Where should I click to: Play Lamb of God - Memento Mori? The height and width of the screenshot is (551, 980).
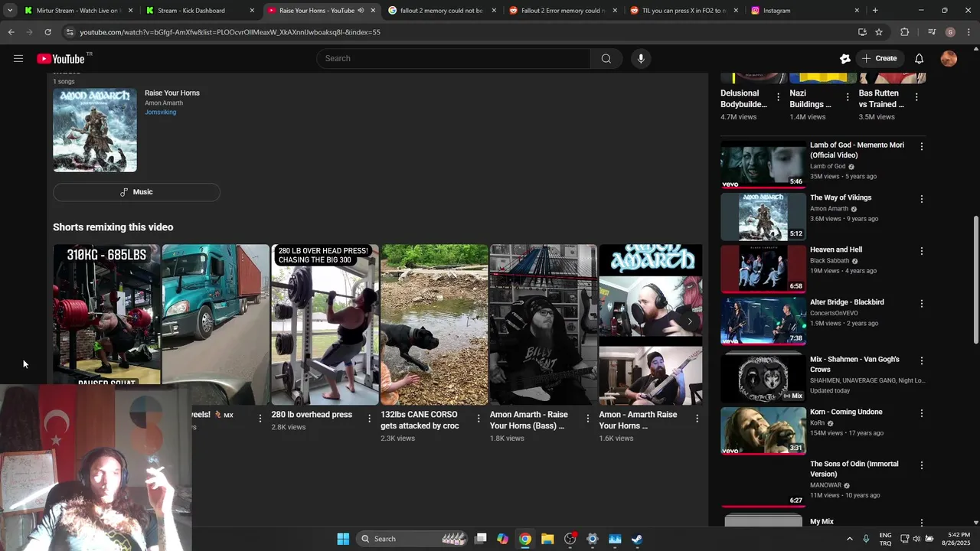pyautogui.click(x=763, y=165)
